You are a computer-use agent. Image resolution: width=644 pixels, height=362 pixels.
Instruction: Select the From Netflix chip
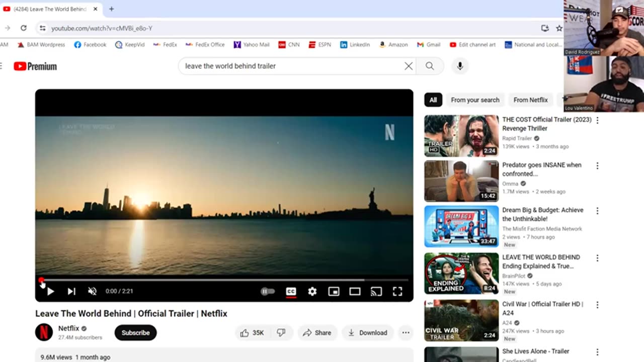[531, 100]
